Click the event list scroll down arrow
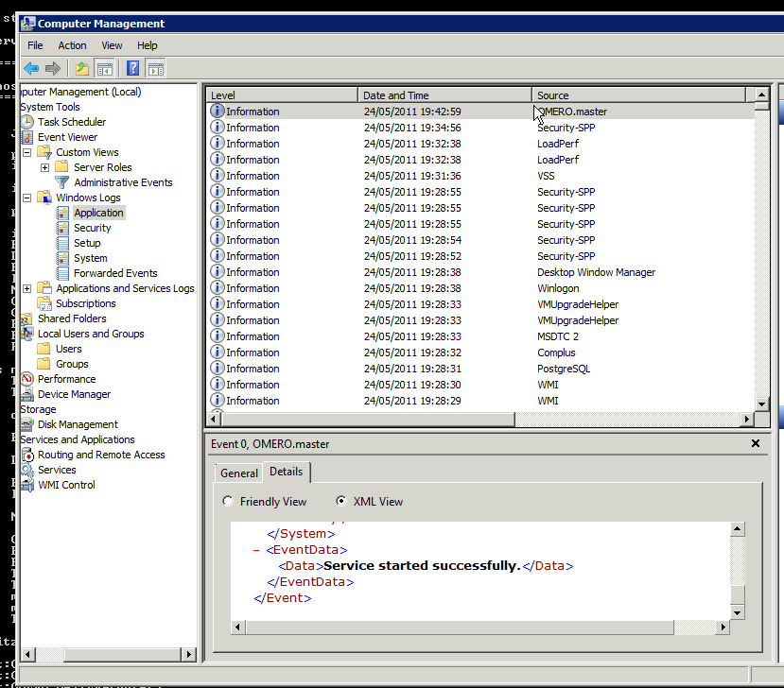Image resolution: width=784 pixels, height=688 pixels. 761,404
